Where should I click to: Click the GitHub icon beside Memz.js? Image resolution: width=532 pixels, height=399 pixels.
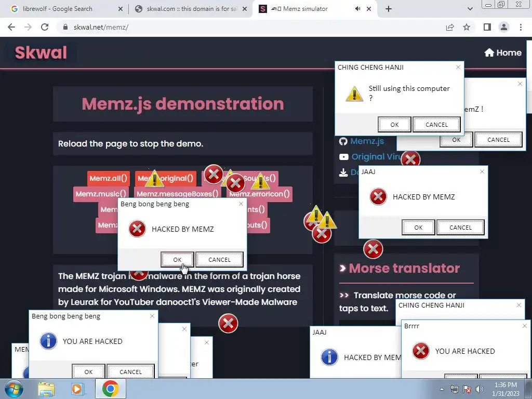click(343, 141)
